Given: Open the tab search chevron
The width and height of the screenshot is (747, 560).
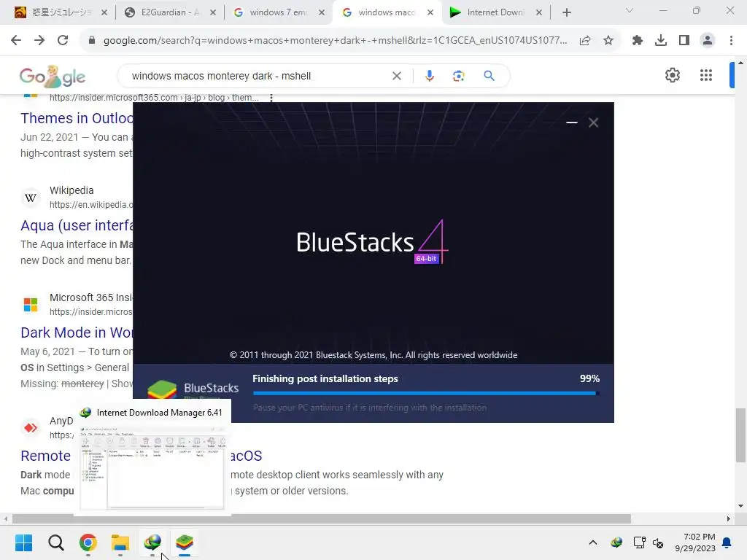Looking at the screenshot, I should 630,10.
